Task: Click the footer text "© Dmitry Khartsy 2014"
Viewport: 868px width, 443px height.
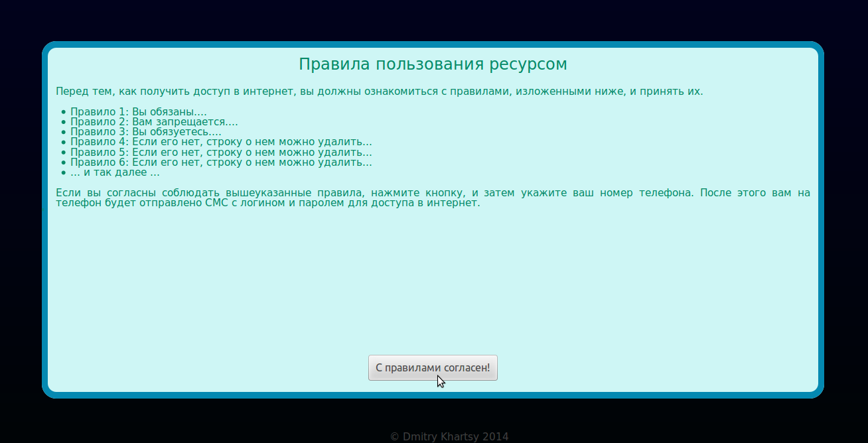Action: tap(449, 436)
